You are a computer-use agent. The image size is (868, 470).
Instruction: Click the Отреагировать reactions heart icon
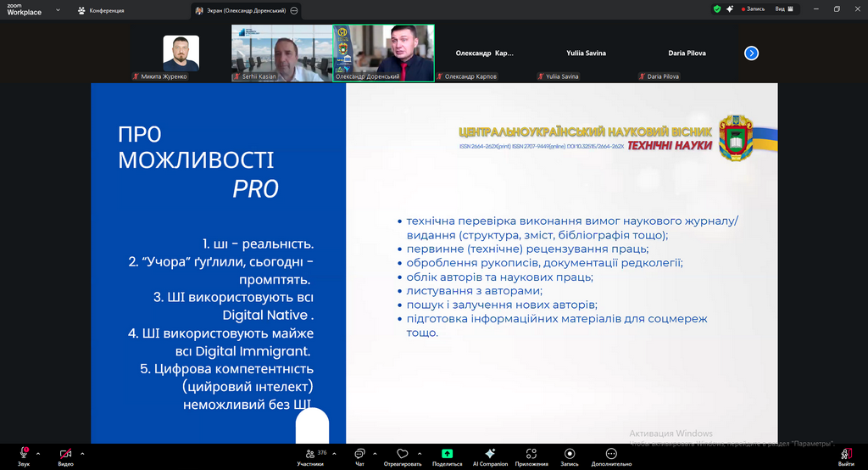403,455
